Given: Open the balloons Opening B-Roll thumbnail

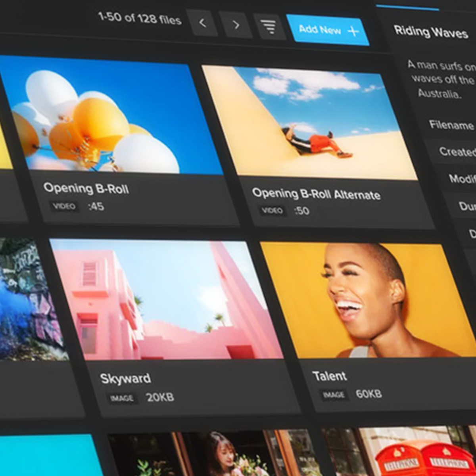Looking at the screenshot, I should [111, 119].
